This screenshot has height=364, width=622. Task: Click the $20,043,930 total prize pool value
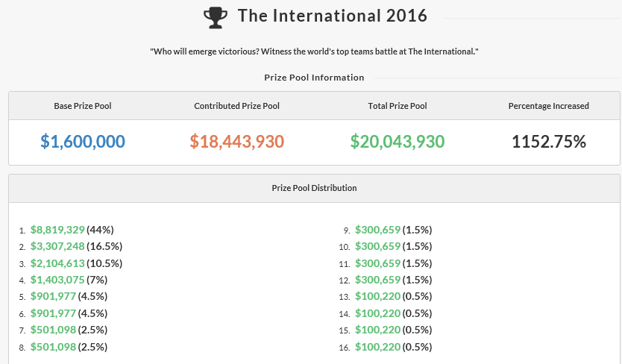[398, 142]
